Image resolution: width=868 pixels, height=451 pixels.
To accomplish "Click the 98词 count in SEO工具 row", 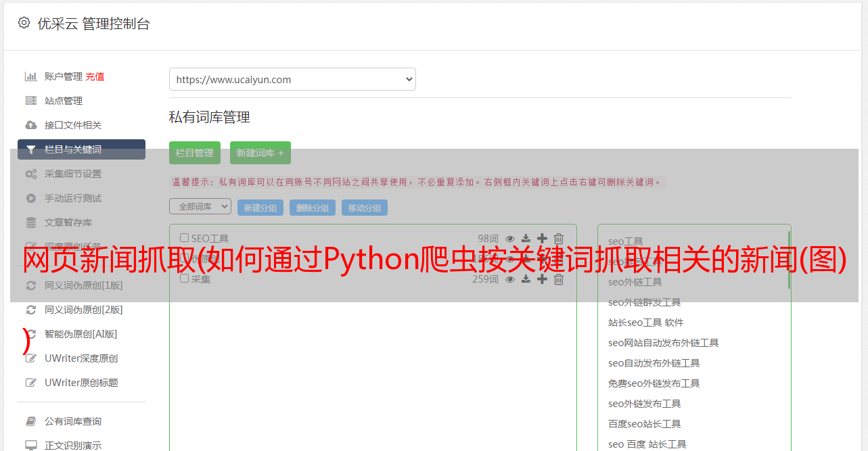I will (488, 239).
